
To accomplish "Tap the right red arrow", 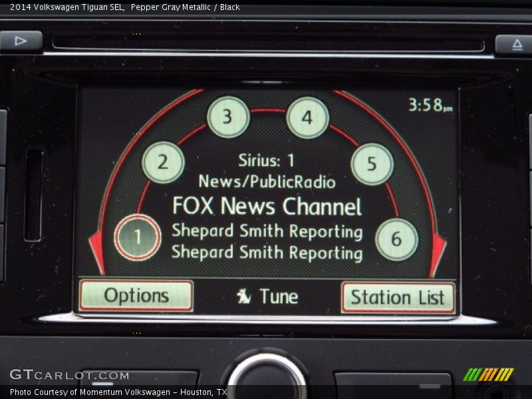I will 438,255.
